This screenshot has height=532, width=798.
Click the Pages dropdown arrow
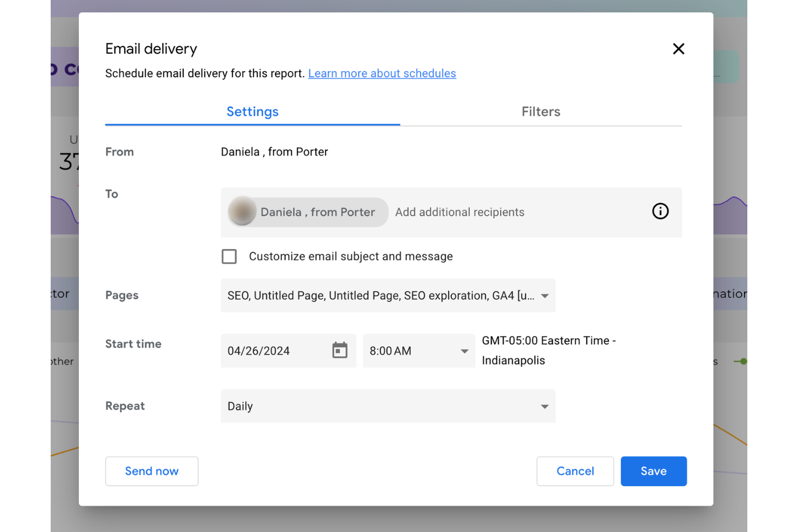pyautogui.click(x=545, y=295)
